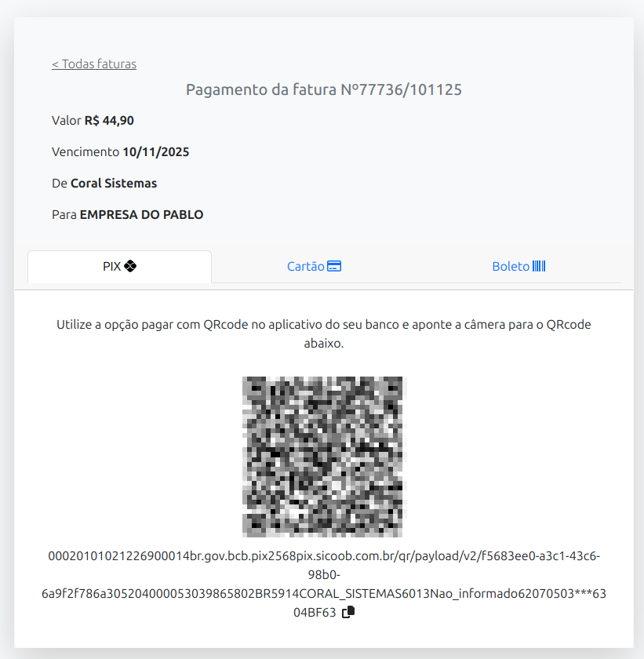
Task: Click the credit card icon beside Cartão
Action: click(334, 266)
